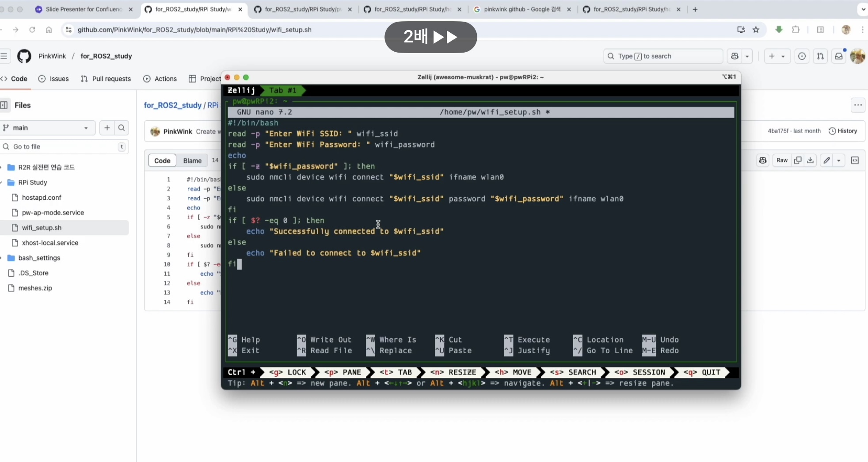Image resolution: width=868 pixels, height=462 pixels.
Task: Add file with plus icon in Files panel
Action: 107,128
